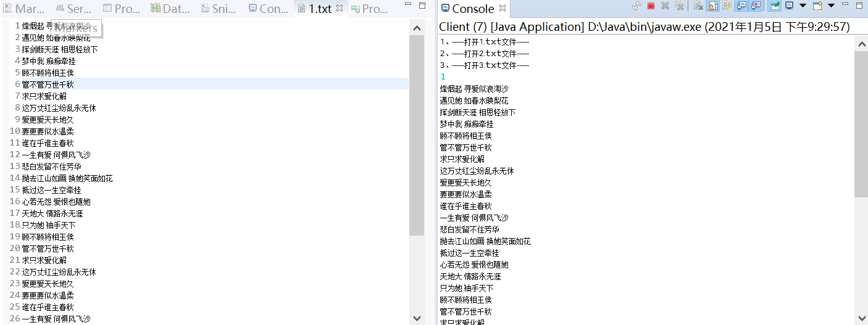Click Console line '抛去江山如画 换她笑面如花'
868x325 pixels.
[485, 241]
